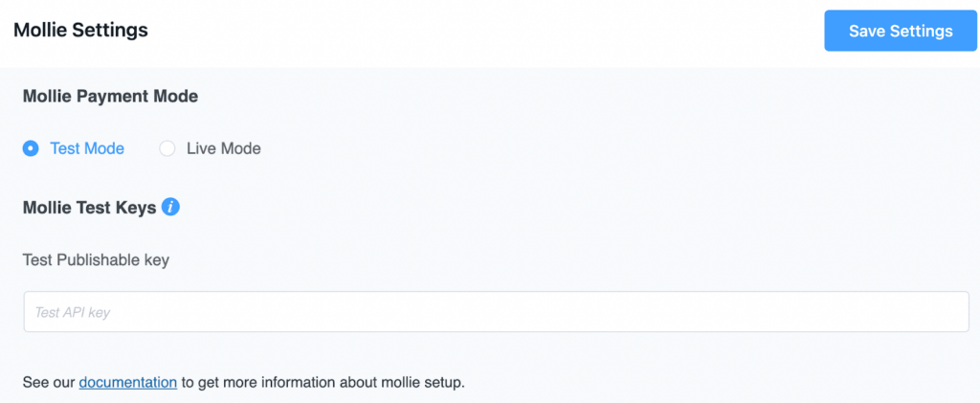
Task: Click the 'Mollie Settings' page title
Action: coord(80,30)
